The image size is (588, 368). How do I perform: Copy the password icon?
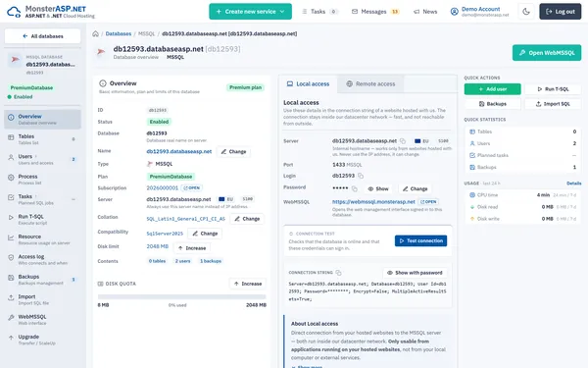[355, 188]
